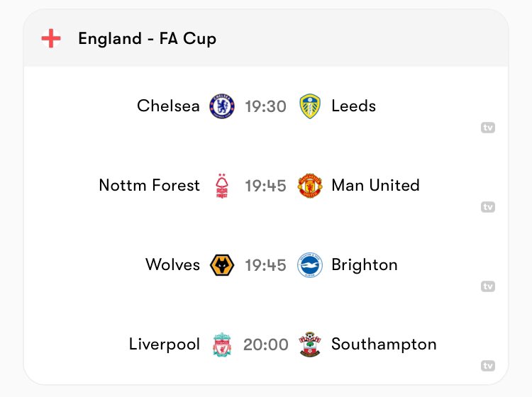Click the Liverpool club crest
The height and width of the screenshot is (397, 532).
tap(222, 345)
